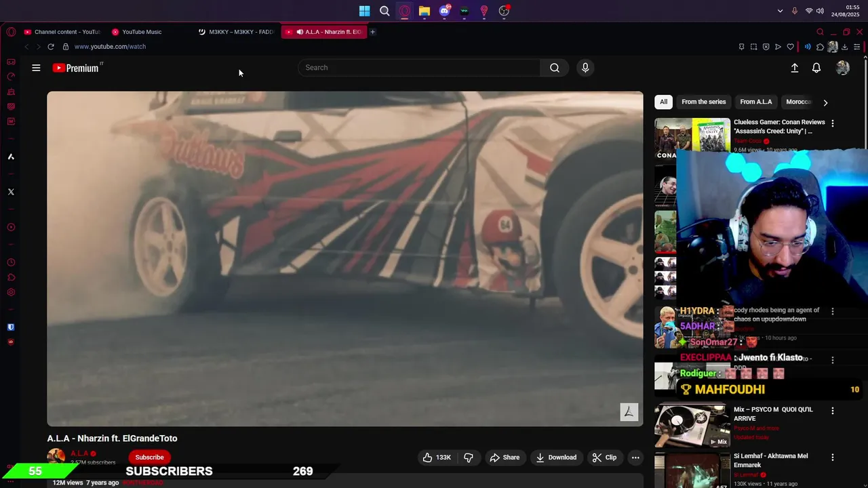Click the YouTube Premium logo
The height and width of the screenshot is (488, 868).
[77, 68]
